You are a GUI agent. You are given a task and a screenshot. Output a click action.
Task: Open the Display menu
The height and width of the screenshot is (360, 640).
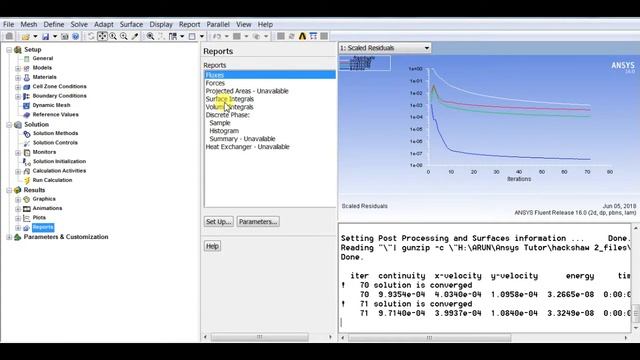[161, 24]
